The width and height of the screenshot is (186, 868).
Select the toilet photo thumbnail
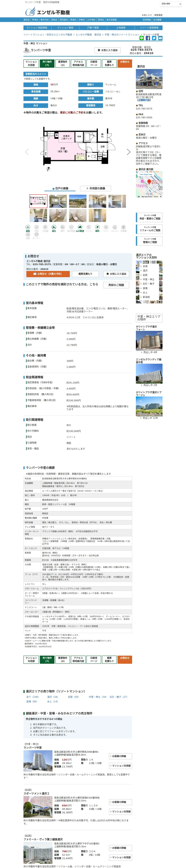(78, 215)
